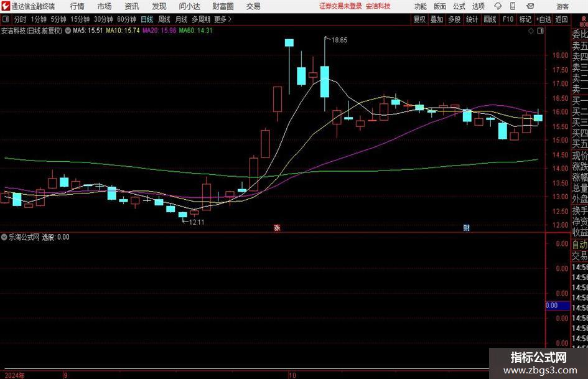Click the 涨 marker on the chart
The height and width of the screenshot is (379, 588).
(277, 227)
